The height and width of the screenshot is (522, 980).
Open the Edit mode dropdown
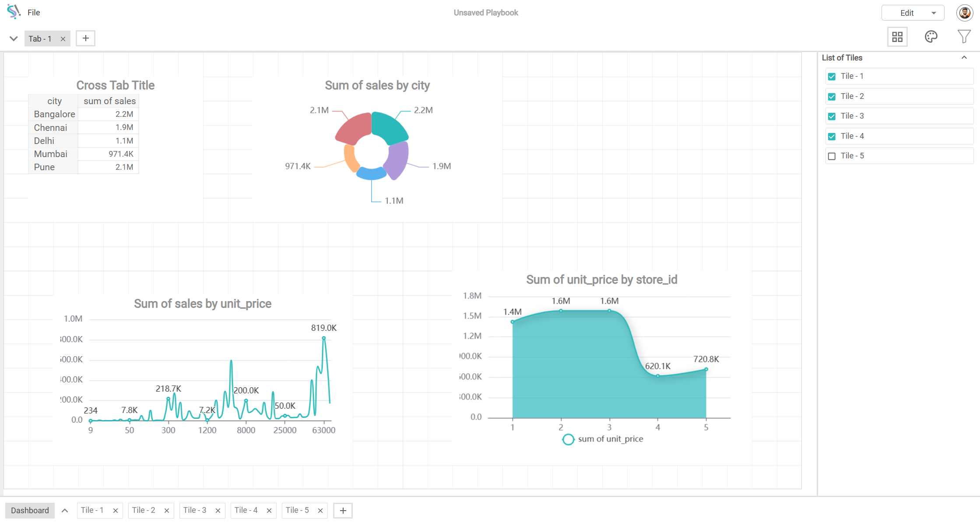pyautogui.click(x=933, y=13)
